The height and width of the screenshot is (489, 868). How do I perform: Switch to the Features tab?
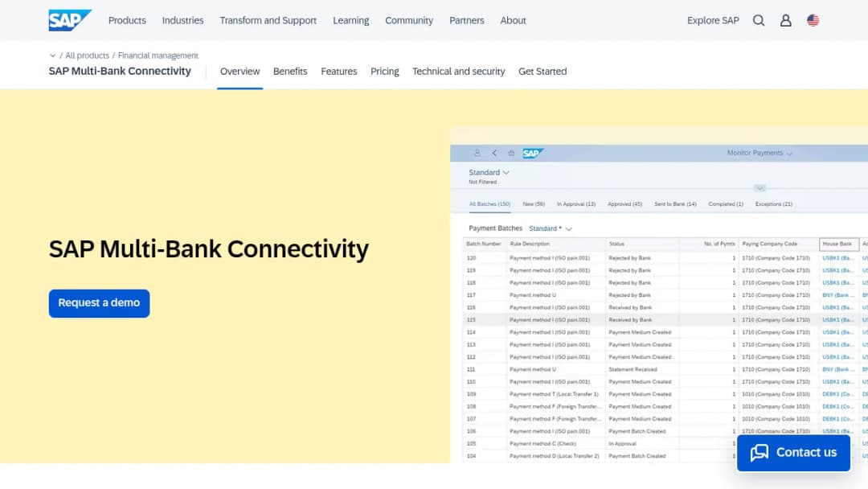[x=339, y=72]
